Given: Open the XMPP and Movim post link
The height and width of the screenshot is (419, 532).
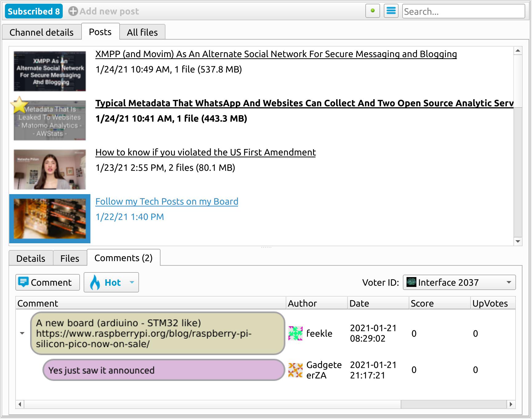Looking at the screenshot, I should coord(276,54).
